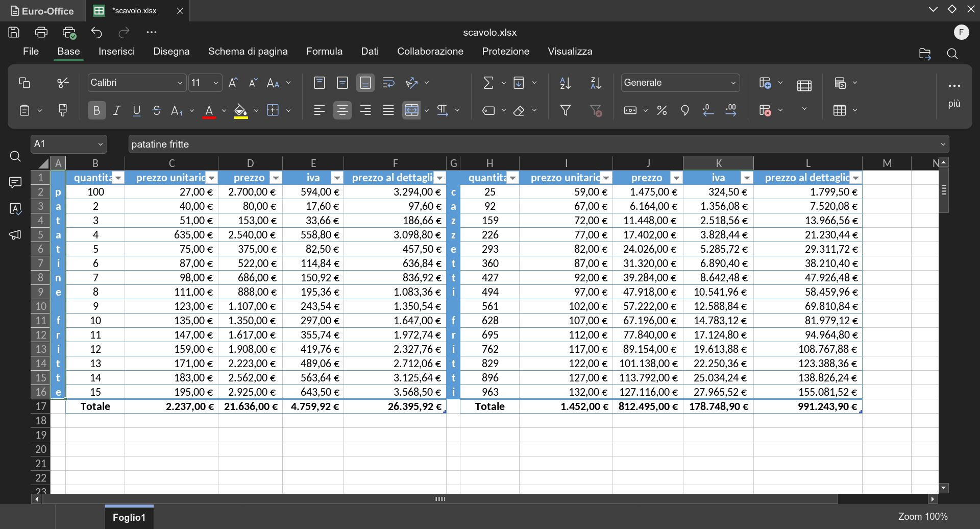
Task: Switch to Inserisci tab
Action: point(116,52)
